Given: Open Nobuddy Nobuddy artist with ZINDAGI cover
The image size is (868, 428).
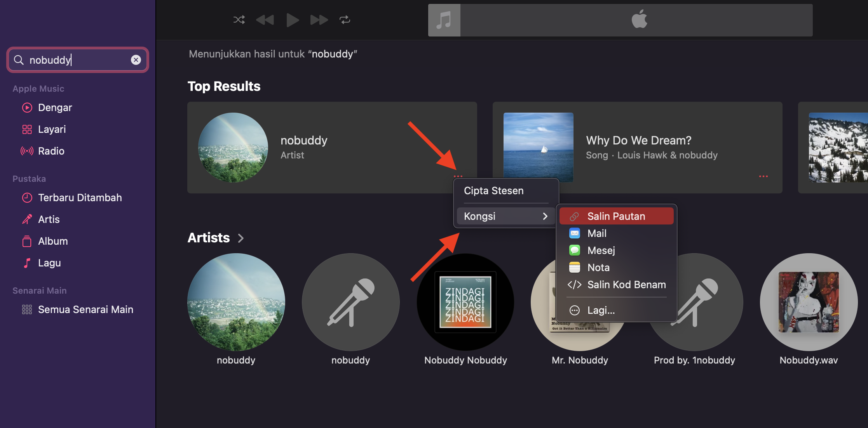Looking at the screenshot, I should [465, 302].
